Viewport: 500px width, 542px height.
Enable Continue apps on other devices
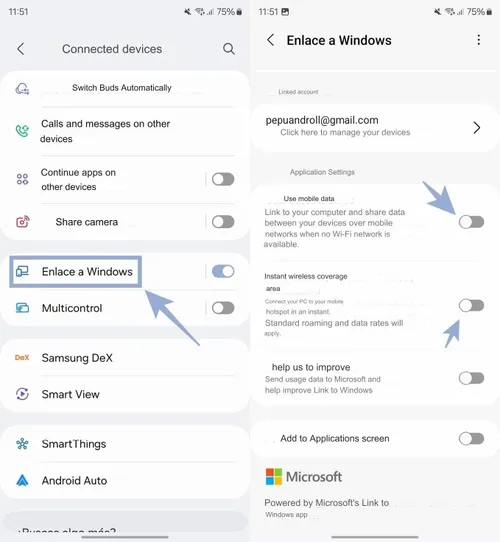pos(223,179)
